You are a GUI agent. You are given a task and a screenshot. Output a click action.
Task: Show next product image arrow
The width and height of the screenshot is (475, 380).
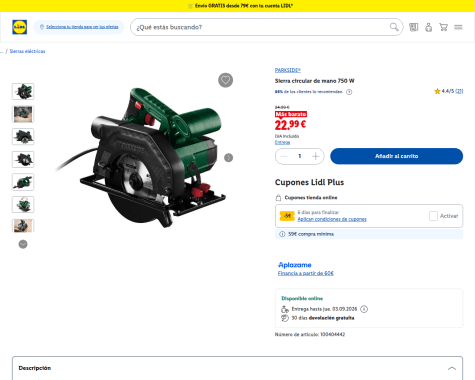(228, 157)
